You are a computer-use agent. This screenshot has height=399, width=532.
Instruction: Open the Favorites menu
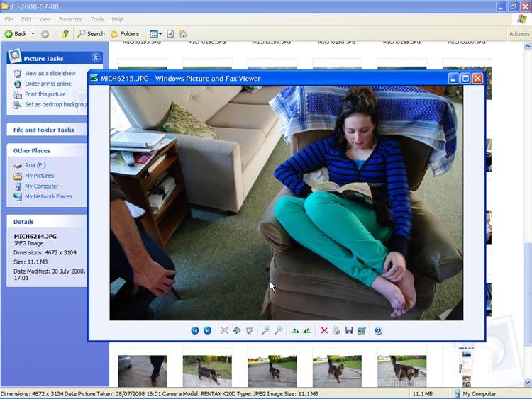[x=70, y=19]
